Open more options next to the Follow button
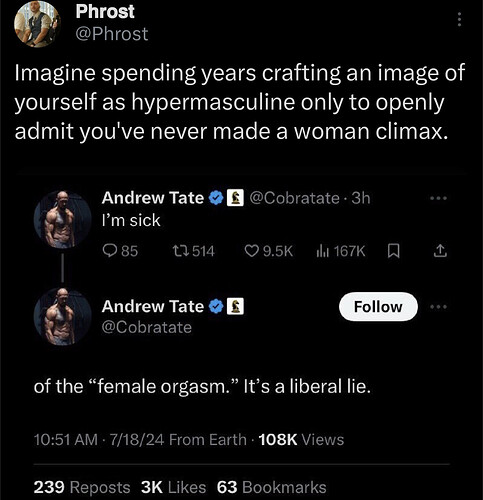Viewport: 483px width, 500px height. 438,306
